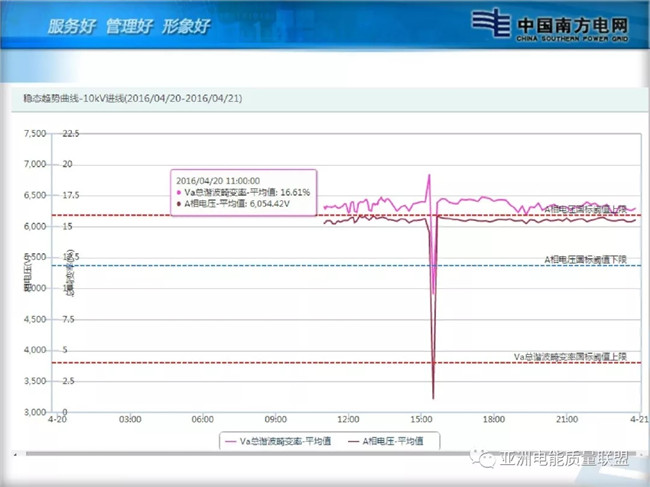Click the pink bullet in the tooltip box
650x487 pixels.
click(178, 192)
